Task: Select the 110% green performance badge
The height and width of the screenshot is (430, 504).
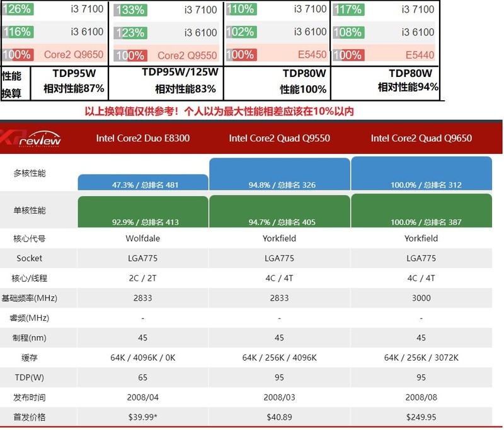Action: (x=241, y=9)
